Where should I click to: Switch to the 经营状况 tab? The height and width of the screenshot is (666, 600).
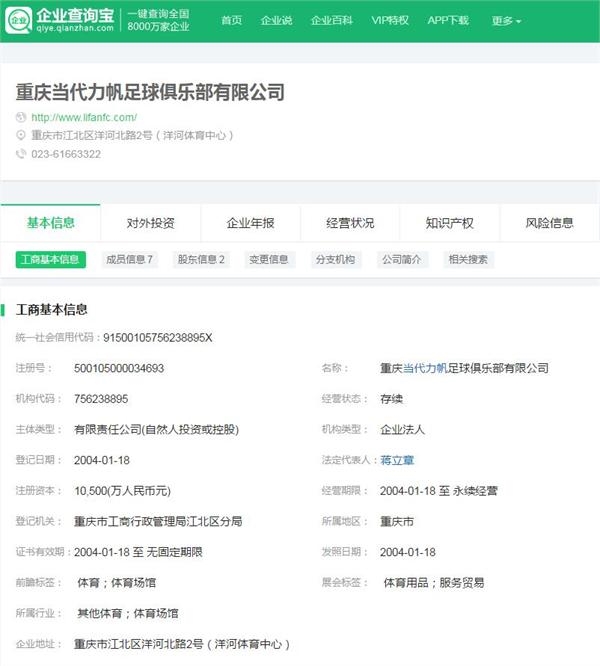pos(350,223)
